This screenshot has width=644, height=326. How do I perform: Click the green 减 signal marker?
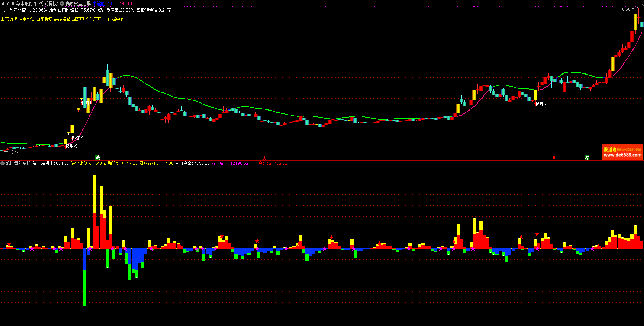[x=587, y=158]
